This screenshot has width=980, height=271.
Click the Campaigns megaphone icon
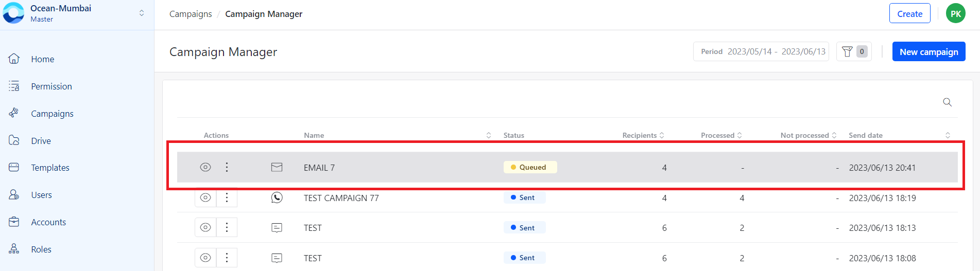coord(14,113)
